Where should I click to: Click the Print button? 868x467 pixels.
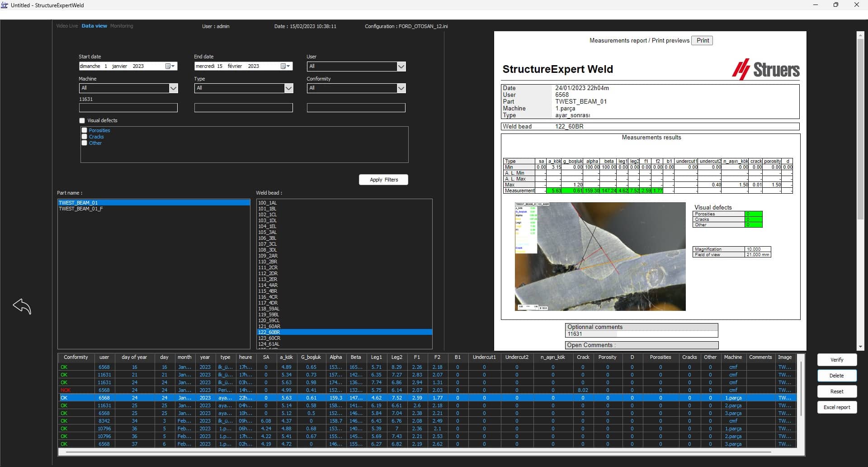click(703, 40)
